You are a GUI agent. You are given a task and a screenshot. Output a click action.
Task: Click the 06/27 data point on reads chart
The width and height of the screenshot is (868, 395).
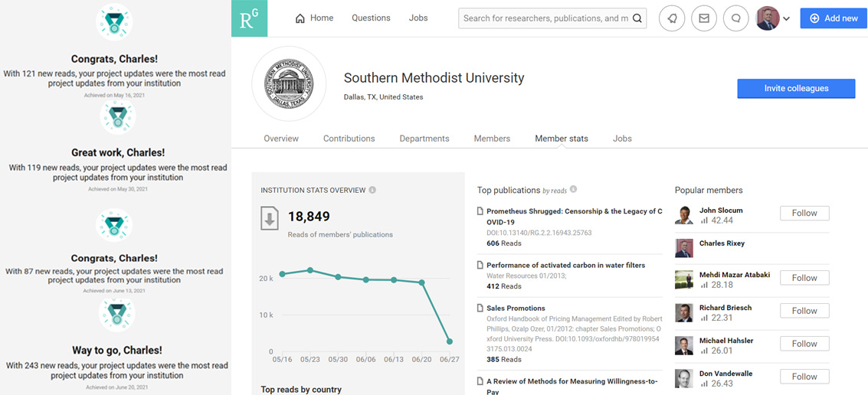(x=450, y=342)
